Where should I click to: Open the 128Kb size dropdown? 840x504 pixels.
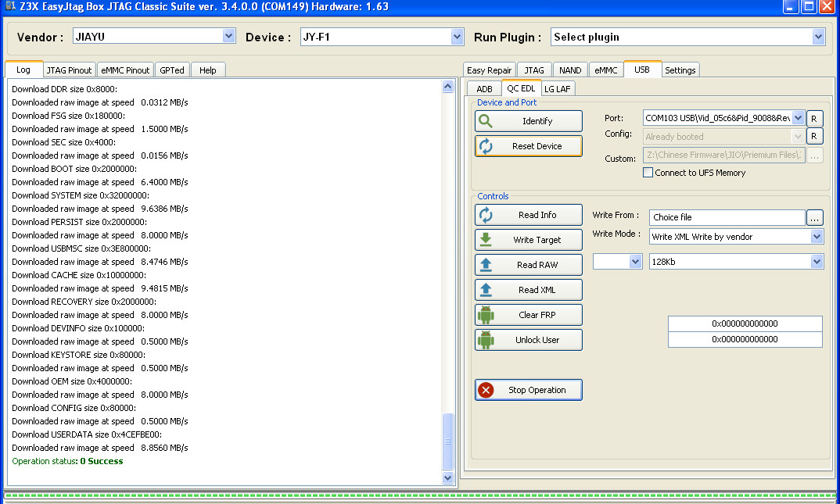[x=817, y=262]
